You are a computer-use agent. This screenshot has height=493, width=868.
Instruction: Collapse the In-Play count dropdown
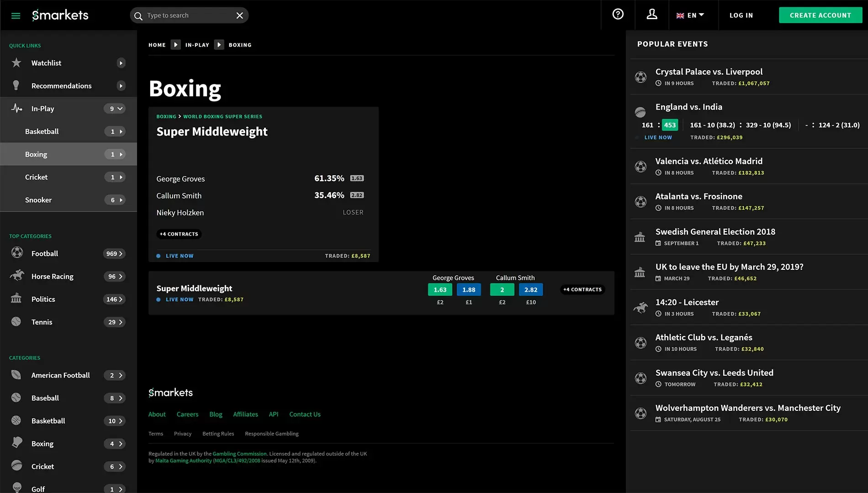(x=115, y=109)
